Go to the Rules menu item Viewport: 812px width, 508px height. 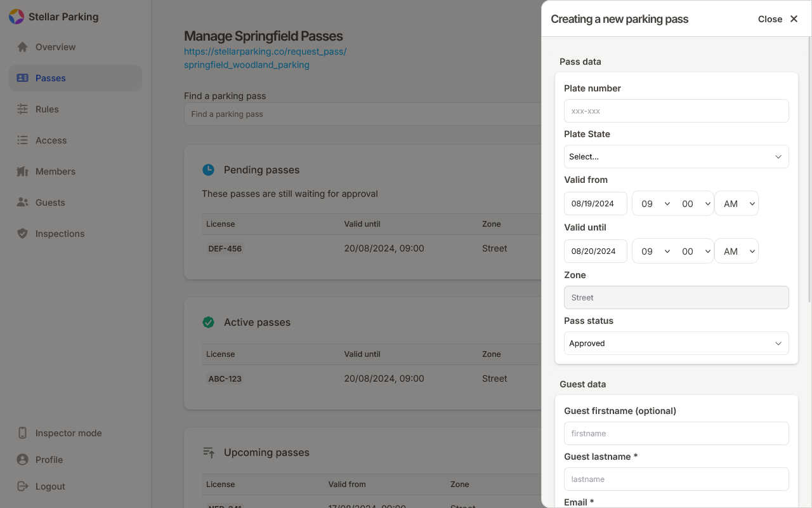click(x=75, y=109)
